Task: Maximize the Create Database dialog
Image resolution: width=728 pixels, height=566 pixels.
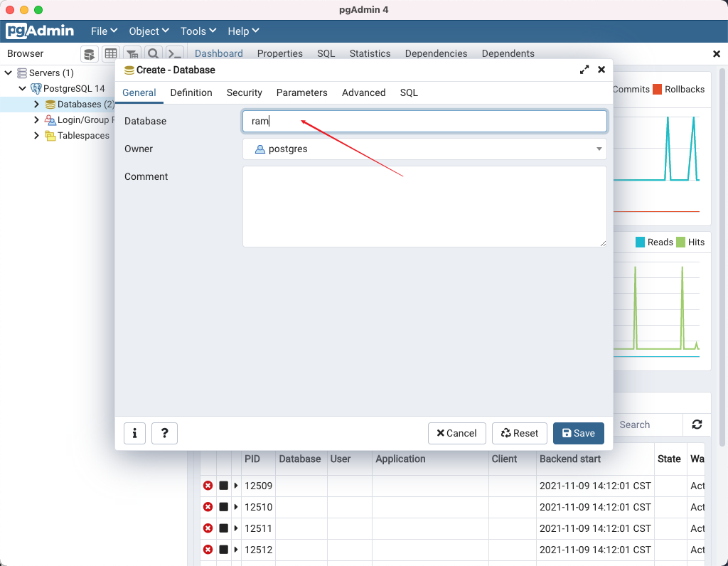Action: pos(584,70)
